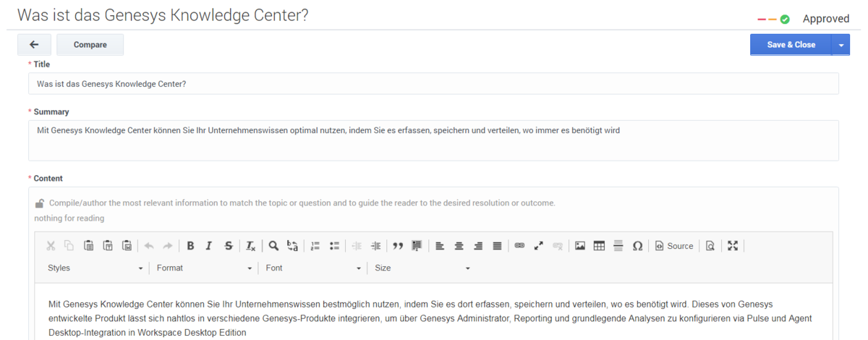Expand Save & Close dropdown arrow
This screenshot has height=340, width=868.
pos(841,45)
